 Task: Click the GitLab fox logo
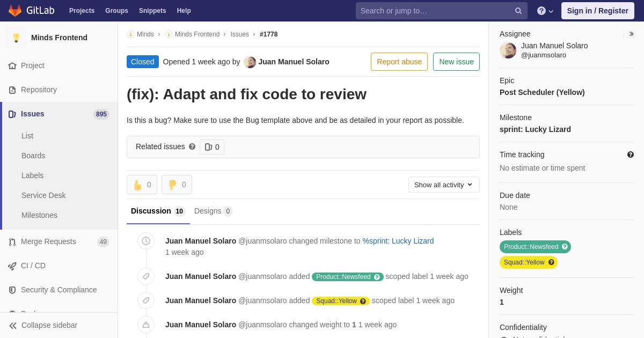point(15,11)
